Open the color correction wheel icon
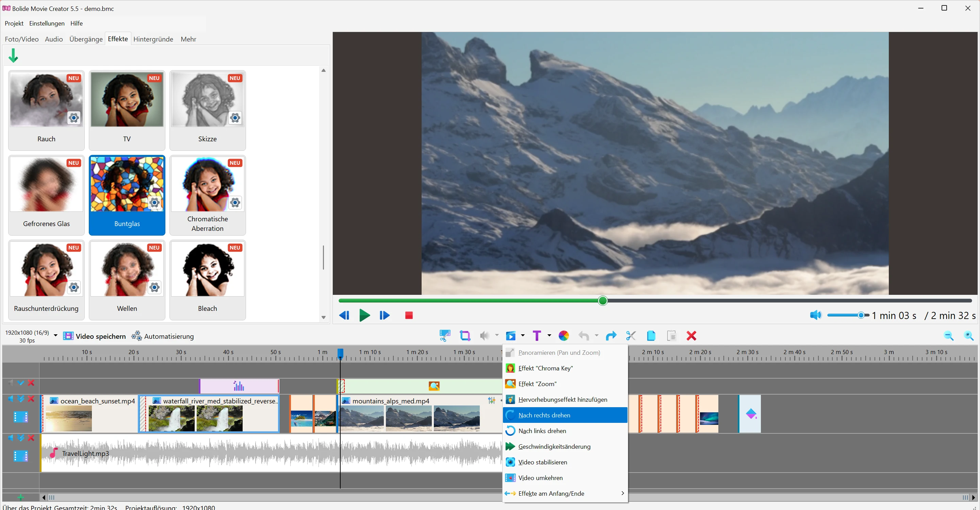Image resolution: width=980 pixels, height=510 pixels. point(563,336)
